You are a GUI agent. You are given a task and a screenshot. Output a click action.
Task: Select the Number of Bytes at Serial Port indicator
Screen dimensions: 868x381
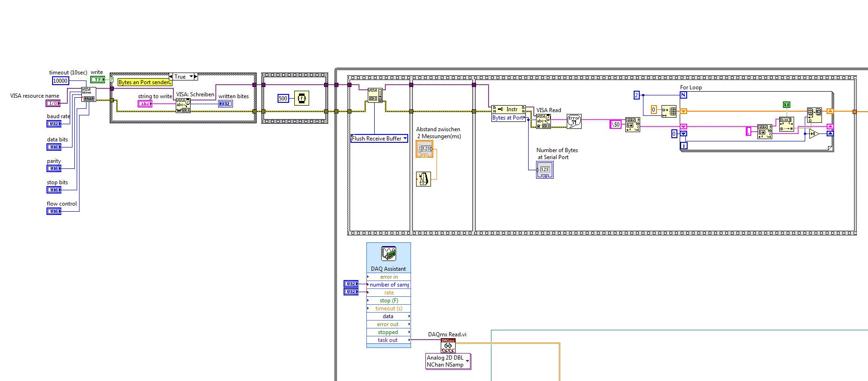tap(545, 170)
